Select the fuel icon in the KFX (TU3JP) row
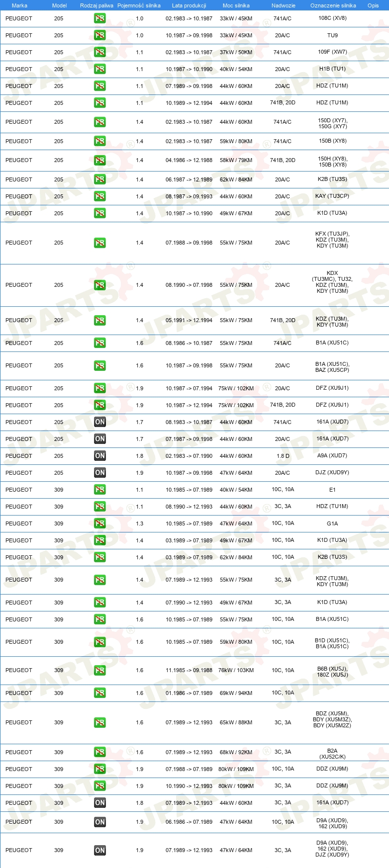The height and width of the screenshot is (868, 389). click(x=100, y=243)
